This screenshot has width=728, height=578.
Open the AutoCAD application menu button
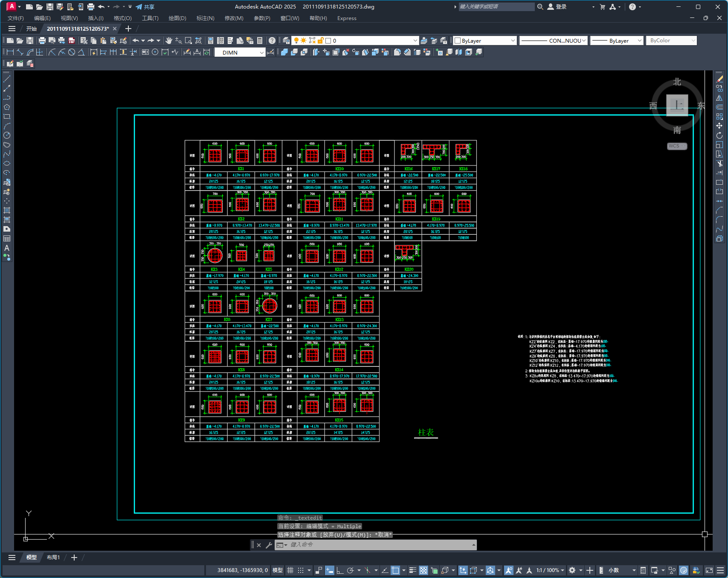pos(12,6)
